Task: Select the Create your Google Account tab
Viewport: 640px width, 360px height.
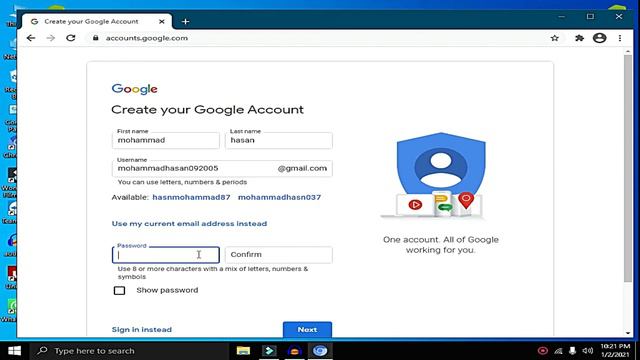Action: click(97, 21)
